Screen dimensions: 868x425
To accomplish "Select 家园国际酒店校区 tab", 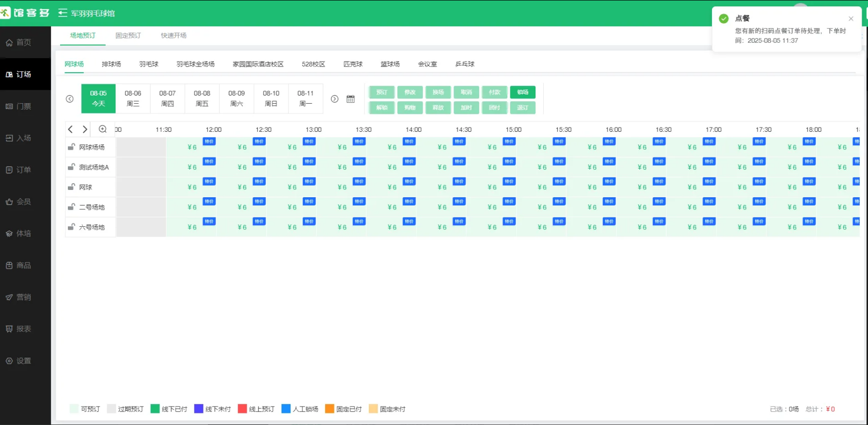I will pyautogui.click(x=258, y=64).
